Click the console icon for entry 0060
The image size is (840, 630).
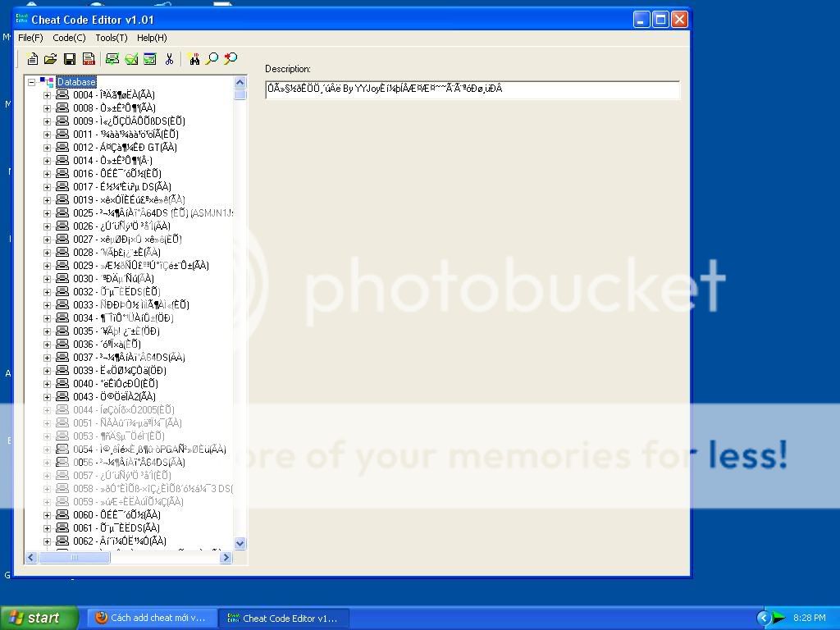coord(62,515)
